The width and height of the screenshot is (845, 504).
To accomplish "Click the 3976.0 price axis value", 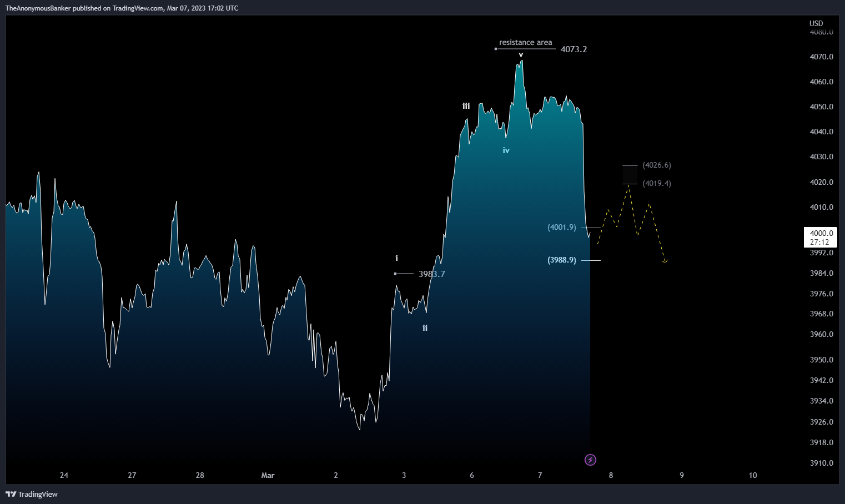I will point(822,294).
